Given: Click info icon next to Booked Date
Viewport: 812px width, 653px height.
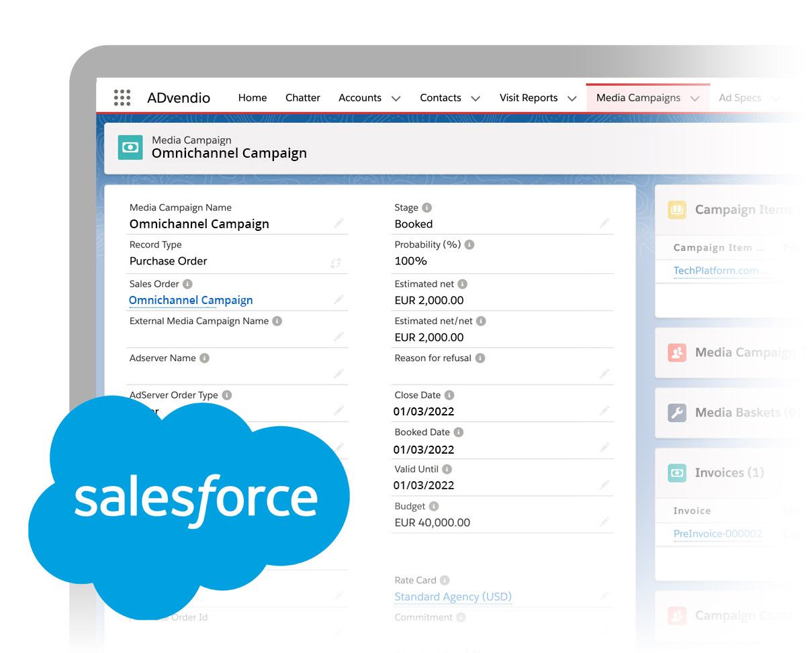Looking at the screenshot, I should (x=458, y=432).
